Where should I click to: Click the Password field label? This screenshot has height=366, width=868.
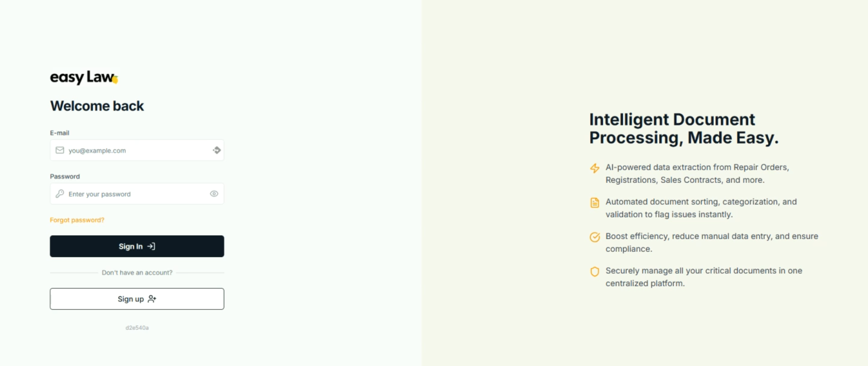[x=65, y=176]
